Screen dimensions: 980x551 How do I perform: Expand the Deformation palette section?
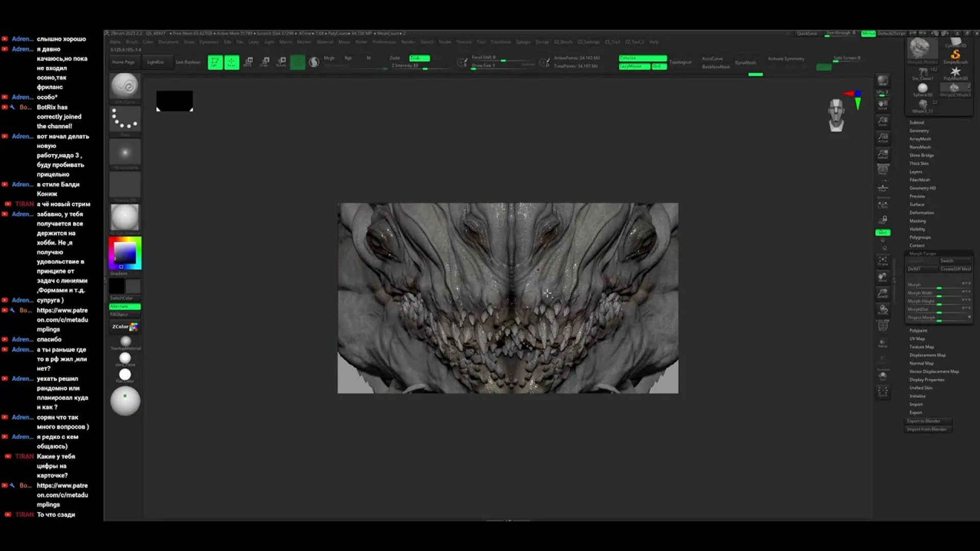[921, 213]
